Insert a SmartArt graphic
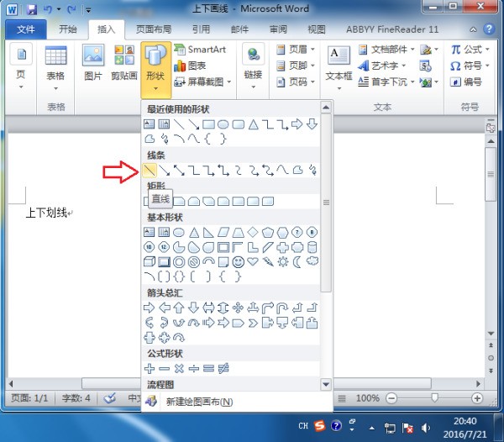 200,50
